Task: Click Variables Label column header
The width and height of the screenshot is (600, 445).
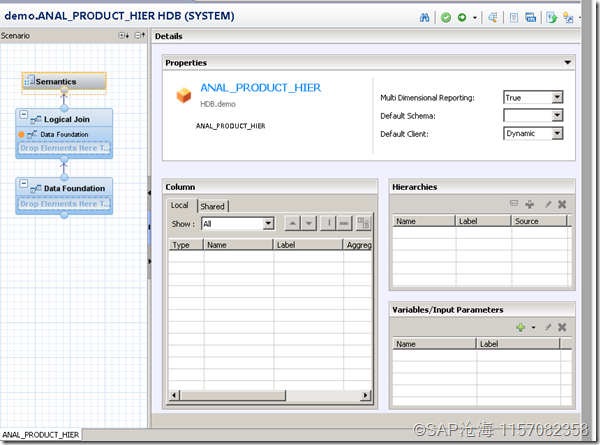Action: 518,344
